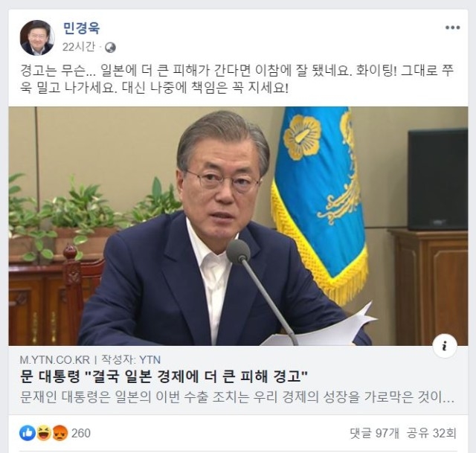The image size is (476, 453).
Task: Click the info icon on the link preview
Action: click(445, 346)
